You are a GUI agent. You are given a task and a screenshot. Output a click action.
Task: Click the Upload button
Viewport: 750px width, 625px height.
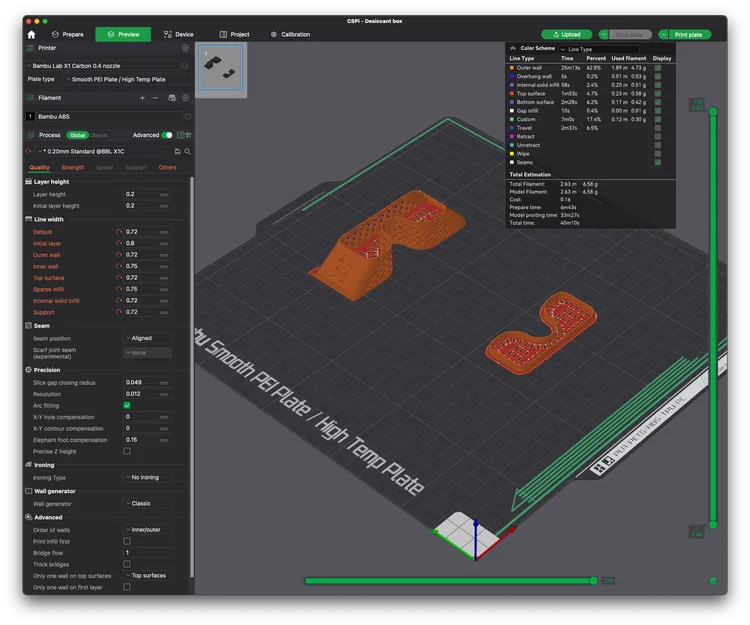(567, 34)
